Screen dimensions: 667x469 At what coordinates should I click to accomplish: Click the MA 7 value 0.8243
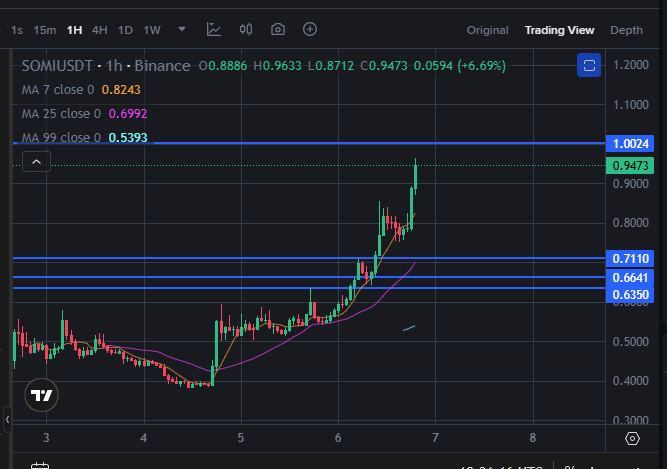pos(121,90)
